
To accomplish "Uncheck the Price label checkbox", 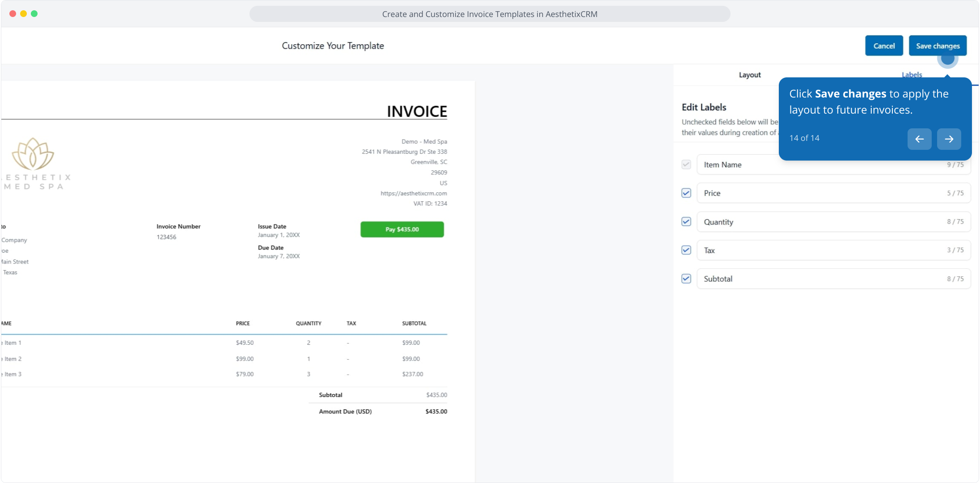I will tap(686, 193).
